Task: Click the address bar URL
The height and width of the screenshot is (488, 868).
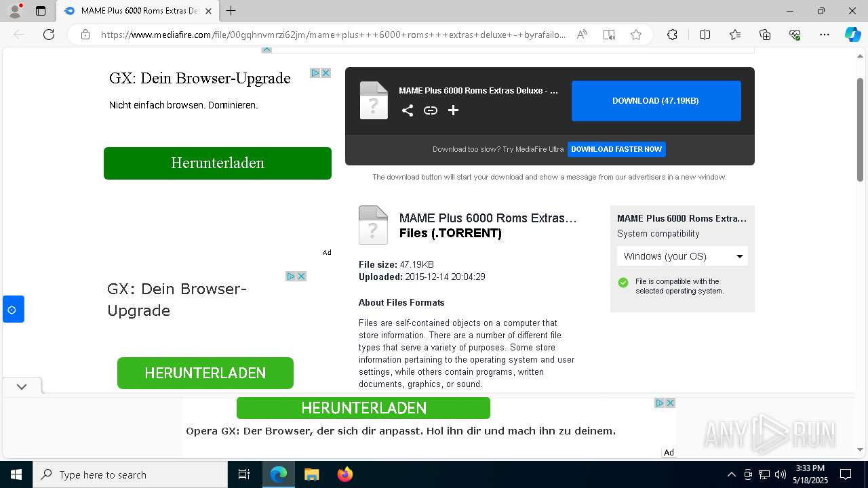Action: [333, 35]
